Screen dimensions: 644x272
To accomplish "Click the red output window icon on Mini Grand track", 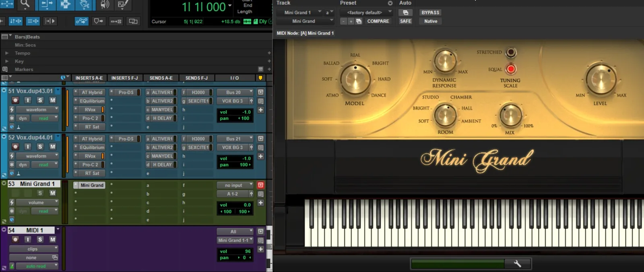I will coord(260,185).
